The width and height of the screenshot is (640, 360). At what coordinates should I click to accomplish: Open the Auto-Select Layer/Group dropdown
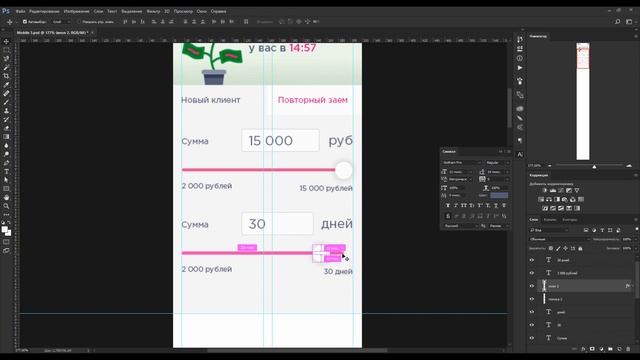(61, 22)
